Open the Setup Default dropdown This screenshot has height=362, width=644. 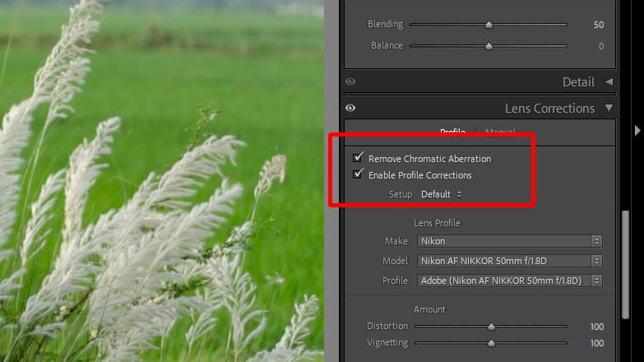(442, 194)
